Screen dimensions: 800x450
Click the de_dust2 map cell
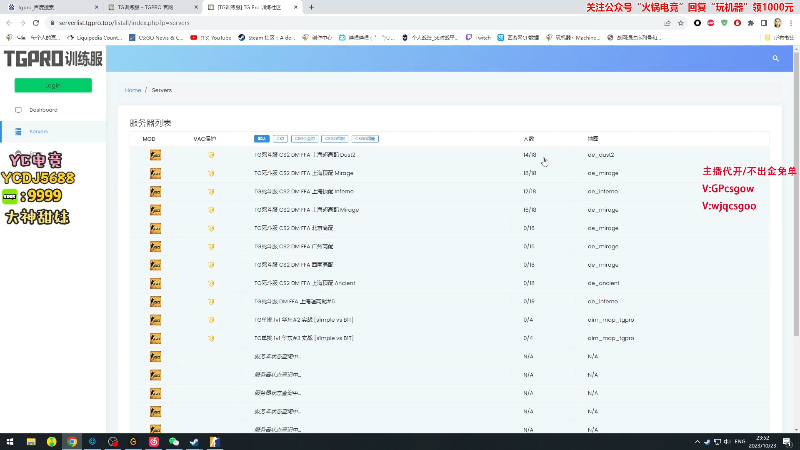[601, 155]
